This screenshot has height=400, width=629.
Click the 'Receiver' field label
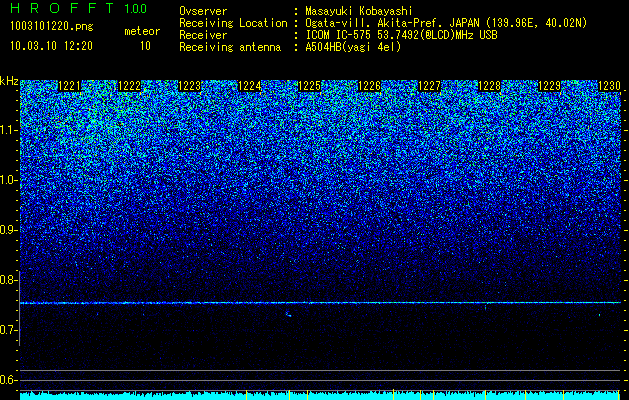click(203, 35)
